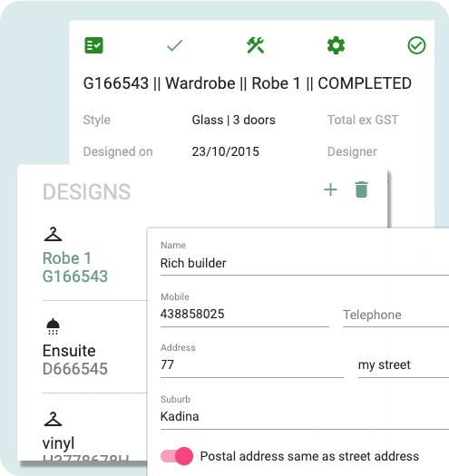Focus the Telephone input field
Image resolution: width=449 pixels, height=476 pixels.
click(395, 315)
